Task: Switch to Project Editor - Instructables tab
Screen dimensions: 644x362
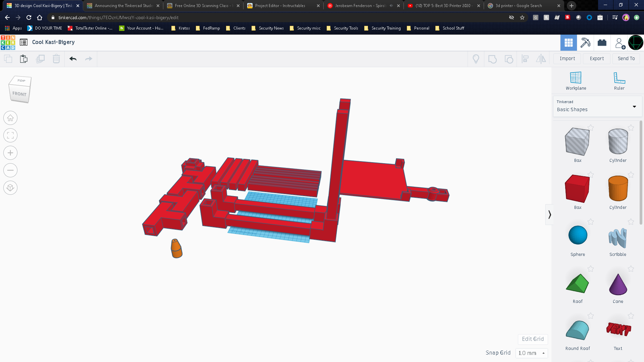Action: click(283, 6)
